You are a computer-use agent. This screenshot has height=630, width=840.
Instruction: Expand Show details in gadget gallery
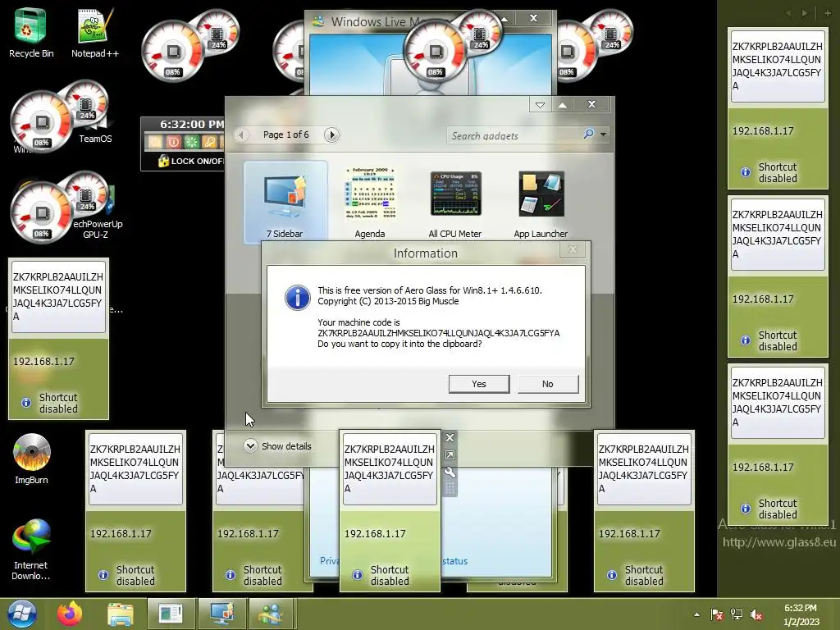tap(277, 445)
